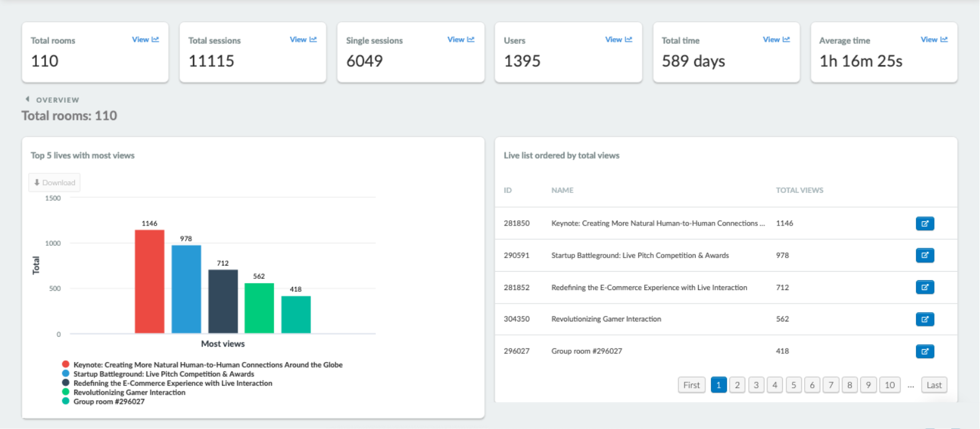Click the blue bar labeled 978
The height and width of the screenshot is (429, 980).
coord(186,289)
